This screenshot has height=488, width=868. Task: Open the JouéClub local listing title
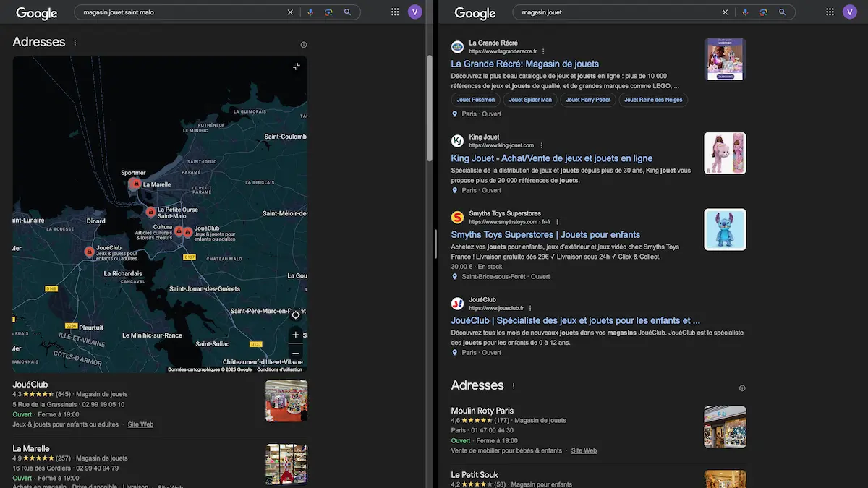(x=31, y=384)
